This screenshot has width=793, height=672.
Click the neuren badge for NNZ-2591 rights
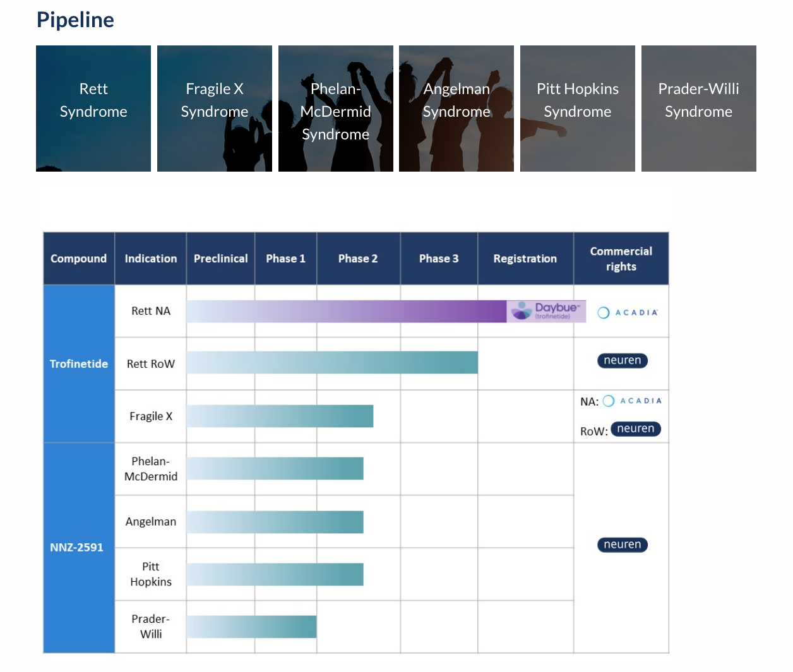622,545
